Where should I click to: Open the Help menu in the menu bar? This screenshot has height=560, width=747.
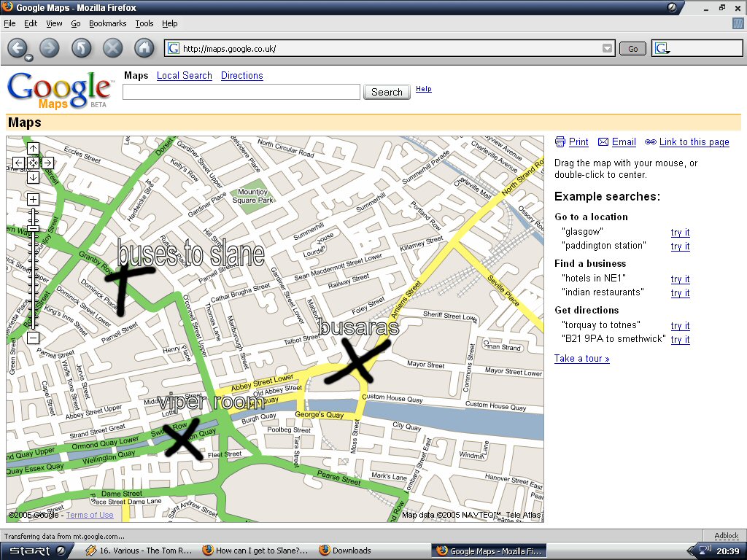[169, 23]
